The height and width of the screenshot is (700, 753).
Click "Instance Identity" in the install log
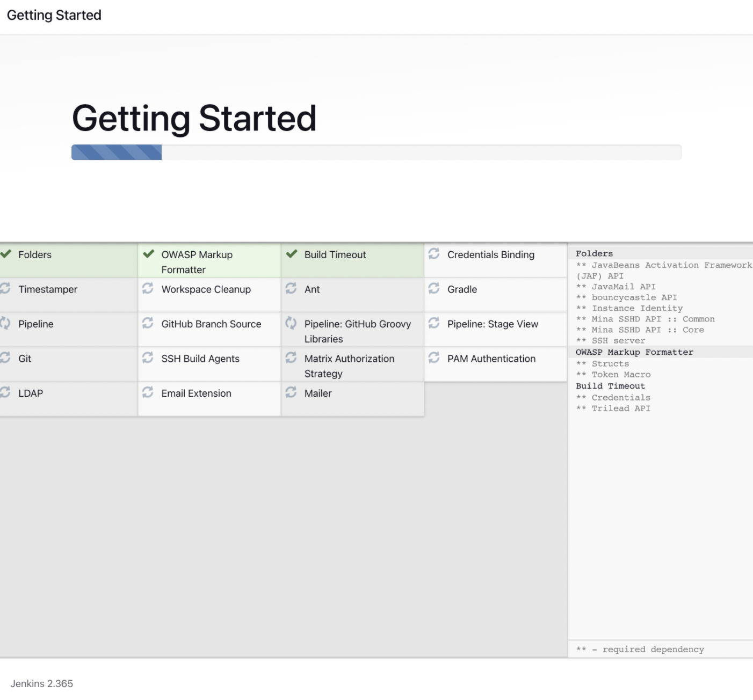[x=637, y=308]
